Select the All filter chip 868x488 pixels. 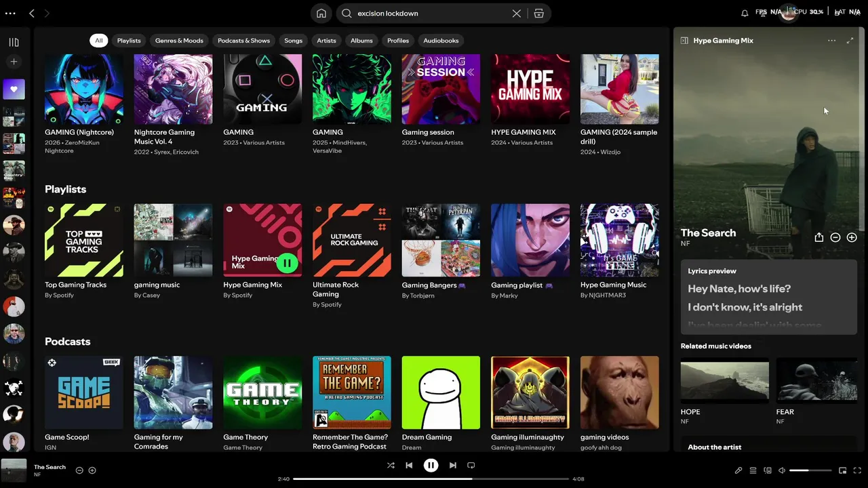pyautogui.click(x=99, y=41)
